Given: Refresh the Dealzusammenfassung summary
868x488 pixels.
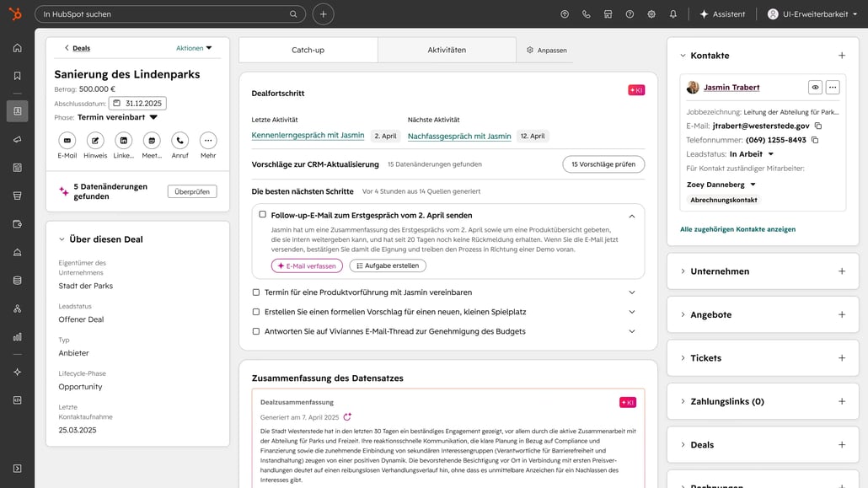Looking at the screenshot, I should (347, 417).
